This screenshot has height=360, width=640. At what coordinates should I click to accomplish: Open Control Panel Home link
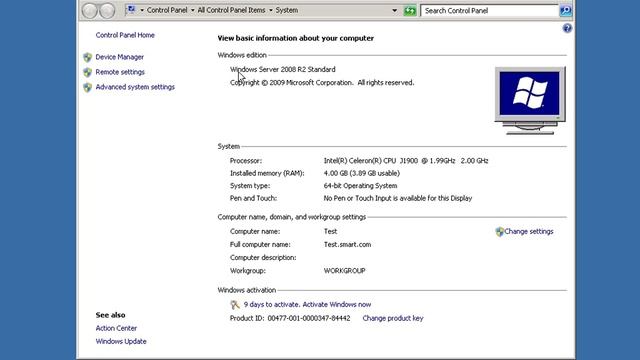125,35
